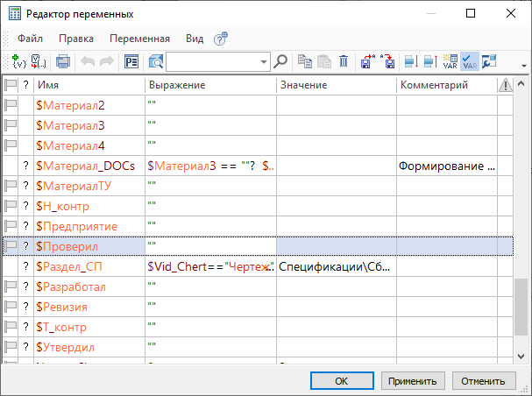The image size is (532, 396).
Task: Sort by Имя column header
Action: (x=88, y=85)
